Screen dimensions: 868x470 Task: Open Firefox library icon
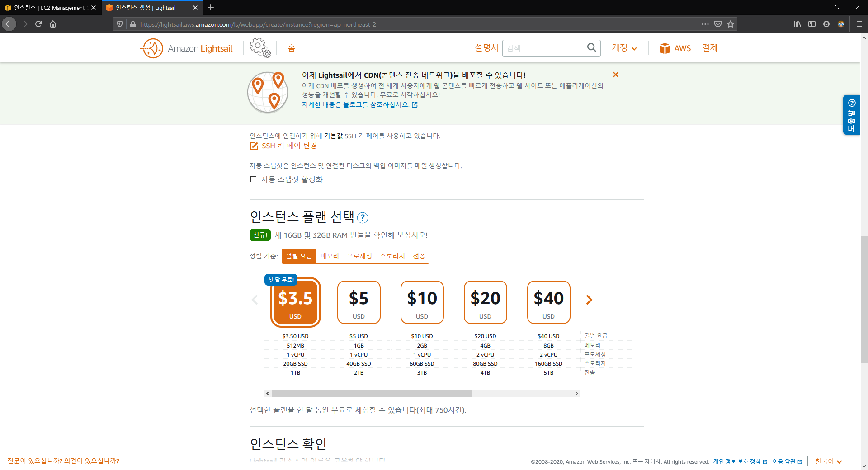tap(797, 24)
